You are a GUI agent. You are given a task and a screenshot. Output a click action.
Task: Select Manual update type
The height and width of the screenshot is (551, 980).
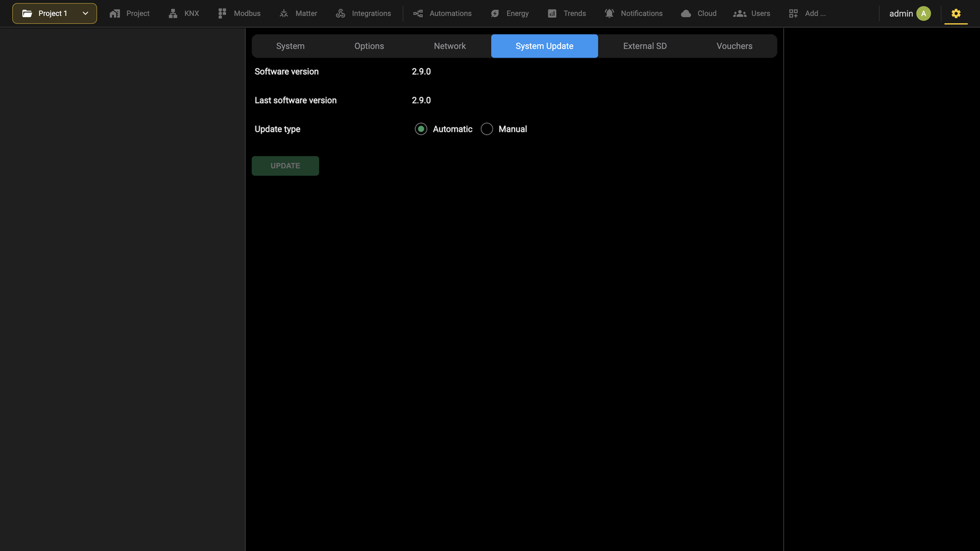coord(487,129)
